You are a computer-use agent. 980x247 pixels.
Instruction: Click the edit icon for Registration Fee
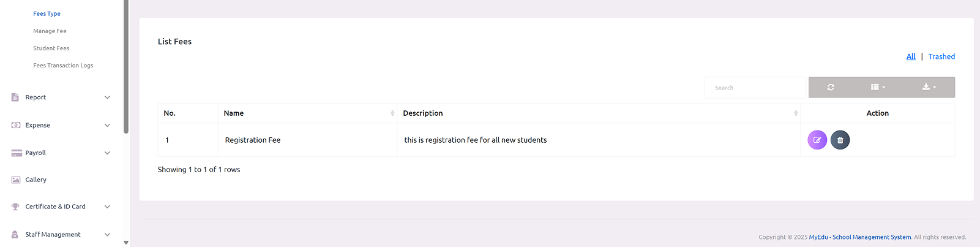click(x=817, y=140)
